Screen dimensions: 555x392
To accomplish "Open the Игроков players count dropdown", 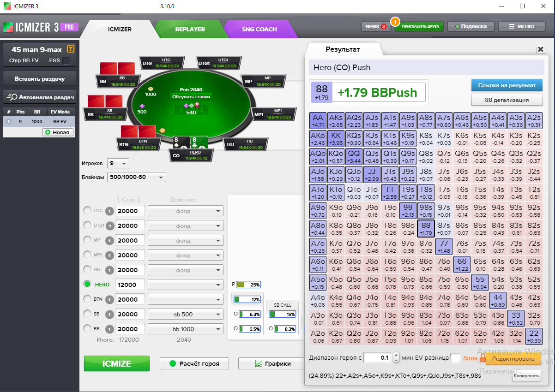I will pos(118,163).
